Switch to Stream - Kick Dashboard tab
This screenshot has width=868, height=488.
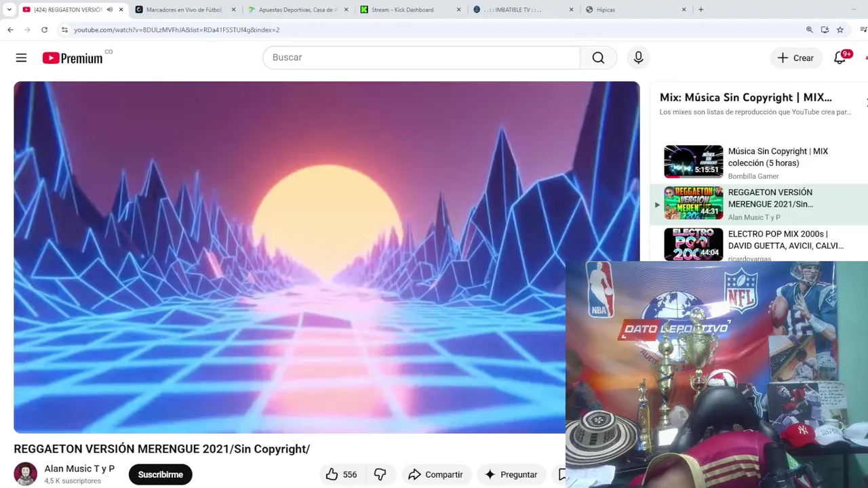coord(410,9)
